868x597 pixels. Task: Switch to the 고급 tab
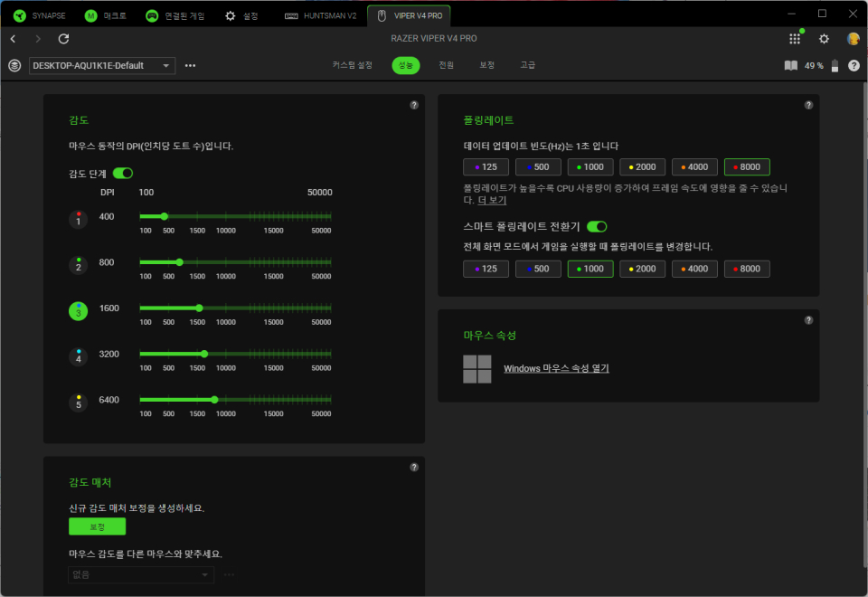pyautogui.click(x=527, y=65)
